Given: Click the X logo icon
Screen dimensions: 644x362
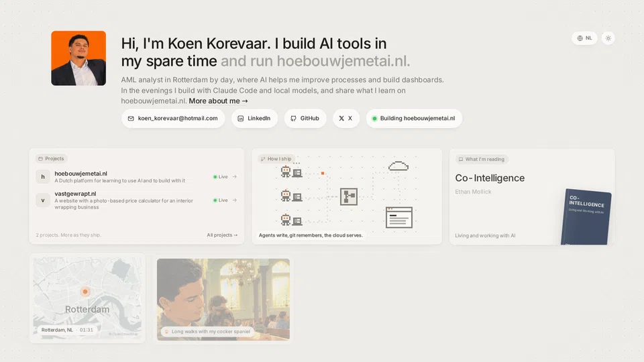Looking at the screenshot, I should (x=341, y=118).
